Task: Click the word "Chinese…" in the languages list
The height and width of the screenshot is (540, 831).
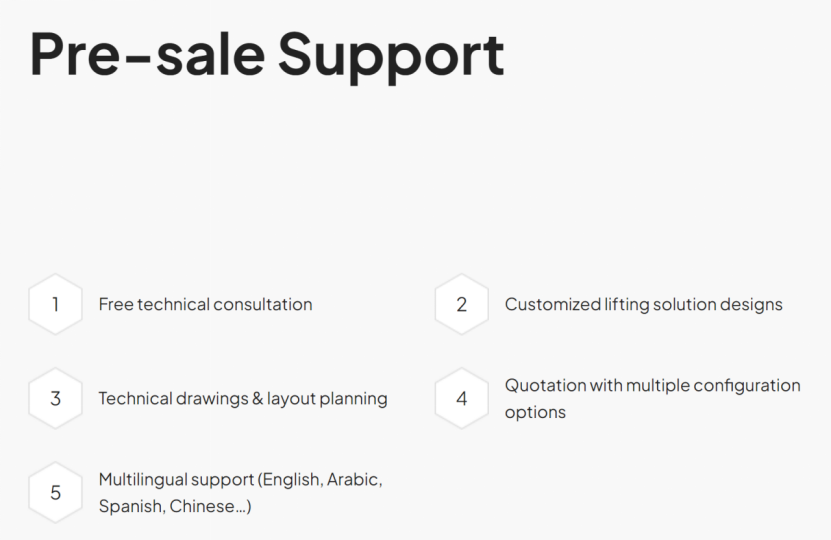Action: tap(210, 506)
